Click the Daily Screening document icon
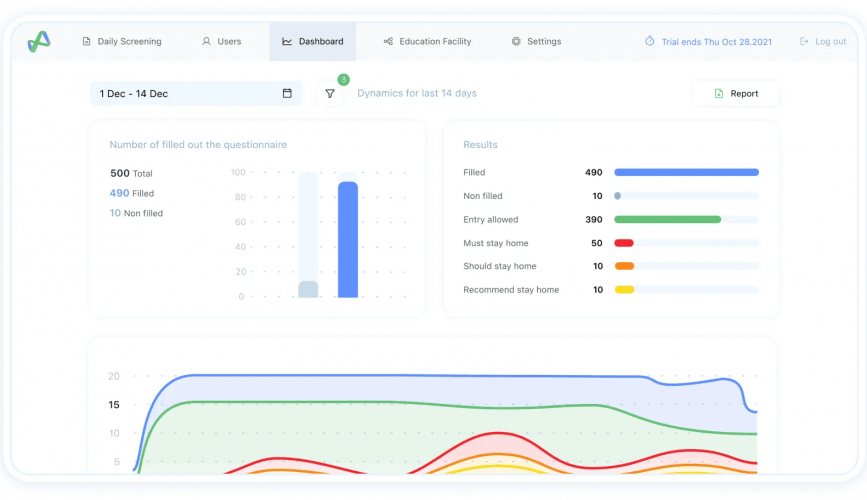This screenshot has width=867, height=500. pos(86,41)
